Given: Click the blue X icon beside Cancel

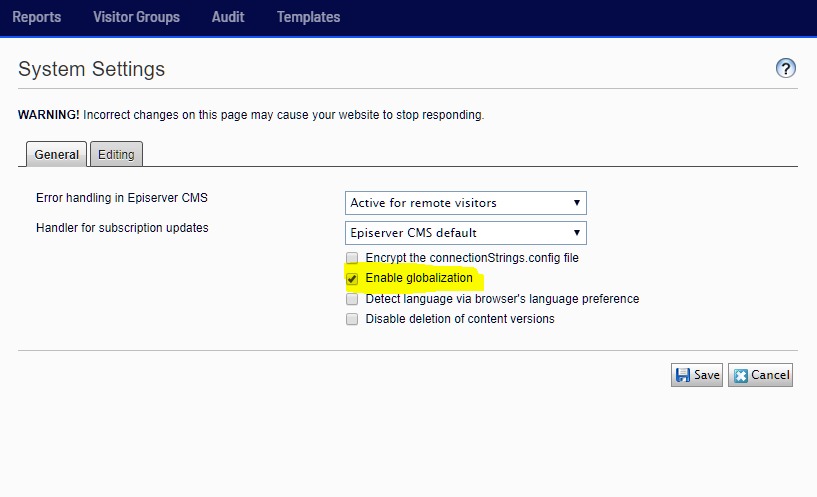Looking at the screenshot, I should (x=741, y=376).
